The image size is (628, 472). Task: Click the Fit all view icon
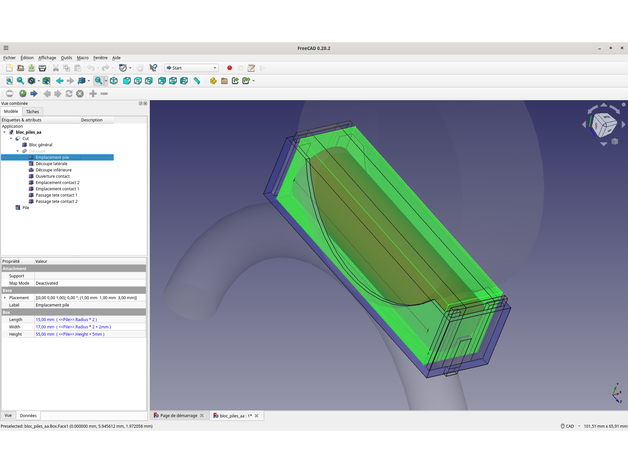click(9, 81)
